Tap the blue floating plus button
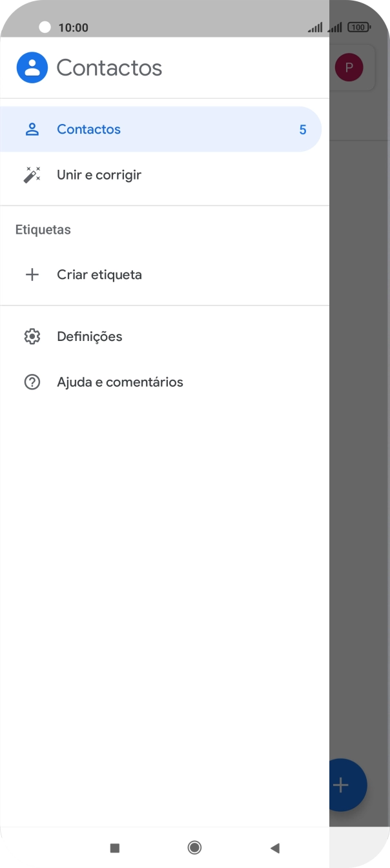Viewport: 390px width, 868px height. [x=341, y=785]
